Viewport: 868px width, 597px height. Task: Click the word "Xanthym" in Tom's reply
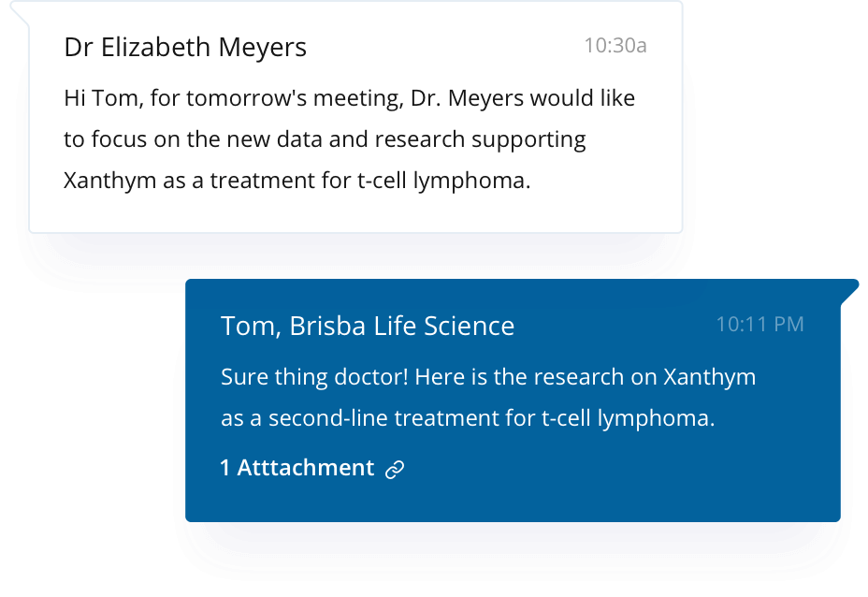tap(709, 377)
